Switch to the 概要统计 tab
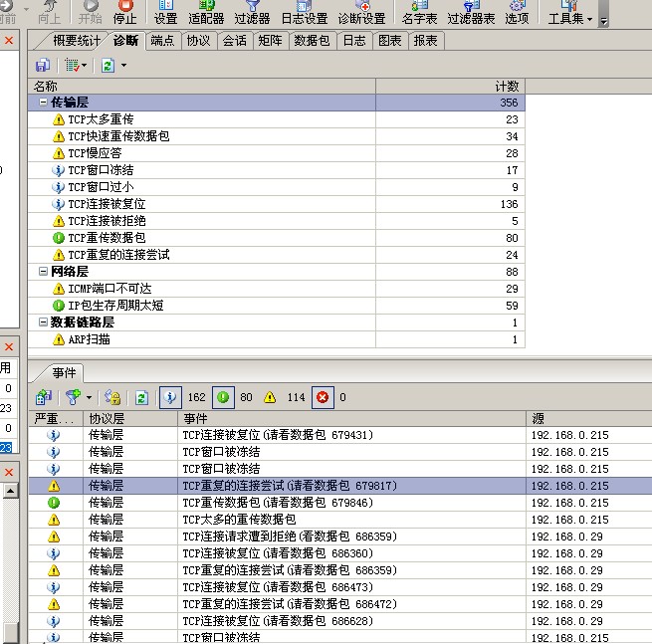The height and width of the screenshot is (644, 652). (x=77, y=41)
